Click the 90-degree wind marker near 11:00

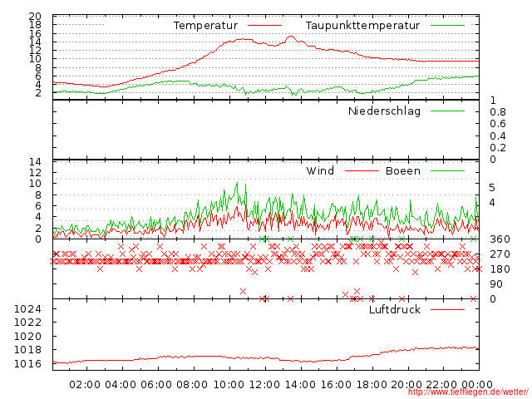pyautogui.click(x=243, y=292)
